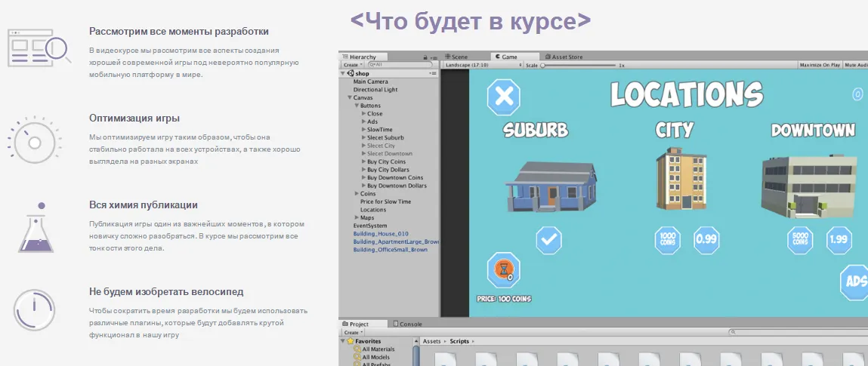Click the checkmark icon under Suburb house
Image resolution: width=868 pixels, height=366 pixels.
click(x=548, y=241)
